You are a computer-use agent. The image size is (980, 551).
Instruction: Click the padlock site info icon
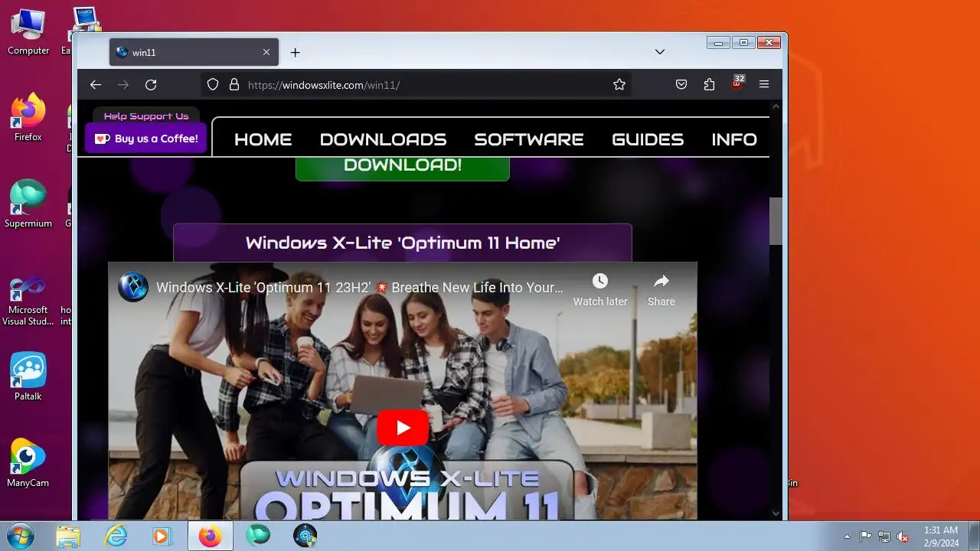tap(234, 85)
